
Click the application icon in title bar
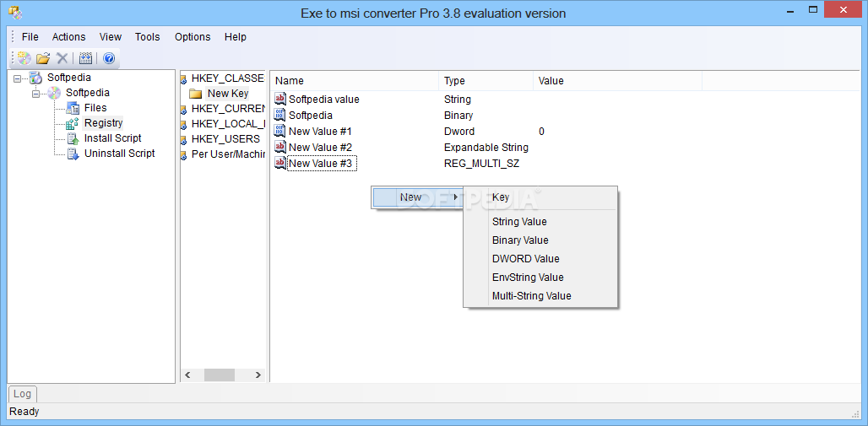pos(15,13)
